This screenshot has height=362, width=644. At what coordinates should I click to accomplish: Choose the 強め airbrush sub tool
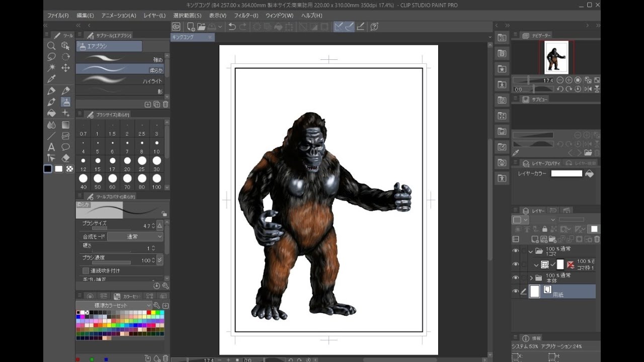point(120,59)
